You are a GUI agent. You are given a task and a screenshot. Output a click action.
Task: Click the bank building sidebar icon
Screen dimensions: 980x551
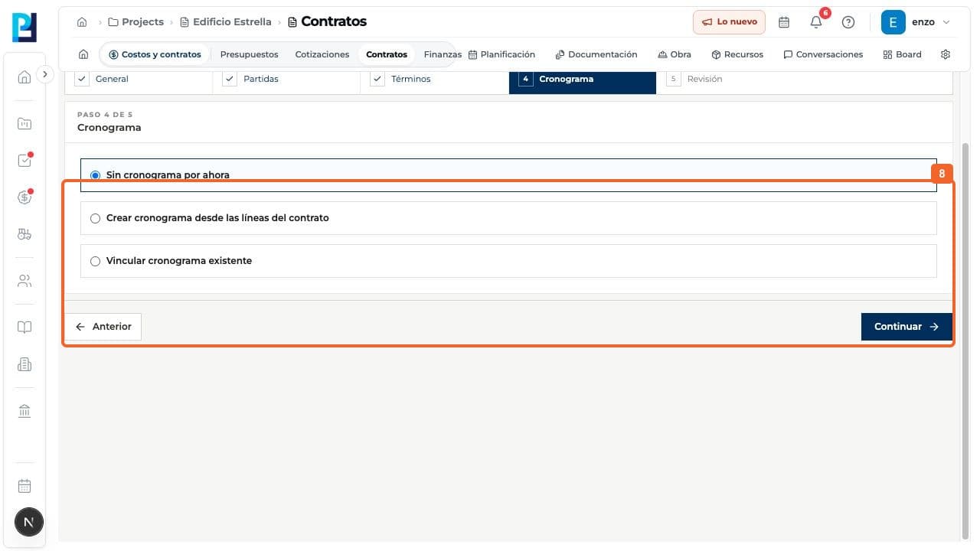click(x=24, y=411)
